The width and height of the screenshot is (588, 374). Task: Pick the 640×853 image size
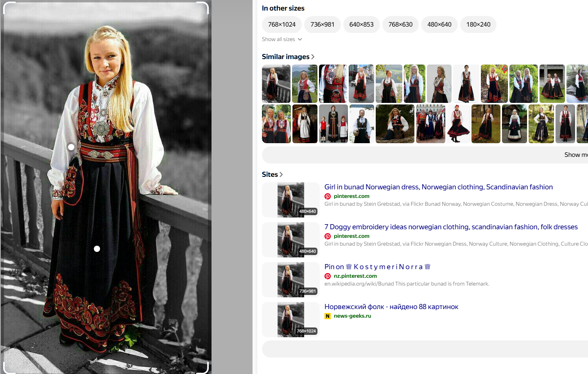[362, 24]
